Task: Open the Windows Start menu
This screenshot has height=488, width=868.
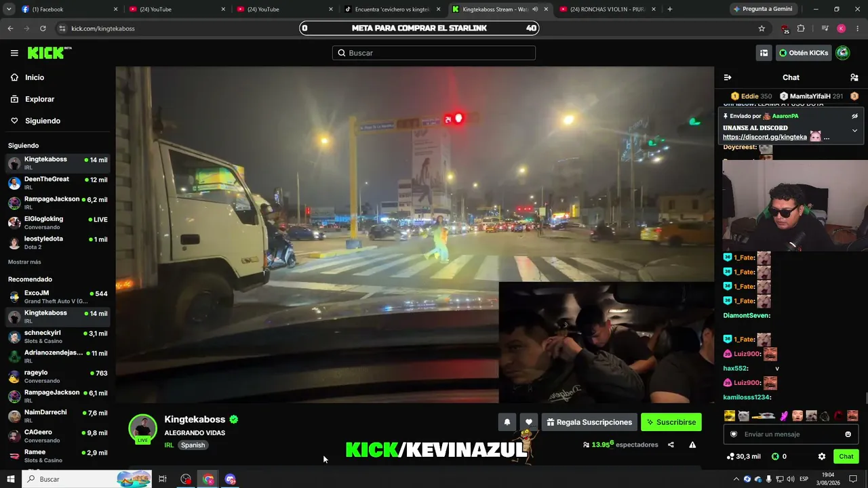Action: (11, 479)
